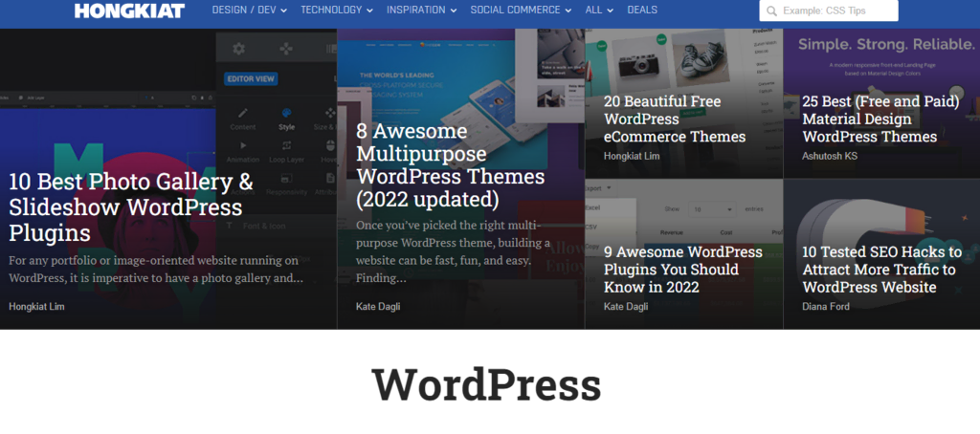Open '8 Awesome Multipurpose WordPress Themes' article
The height and width of the screenshot is (434, 980).
click(450, 165)
